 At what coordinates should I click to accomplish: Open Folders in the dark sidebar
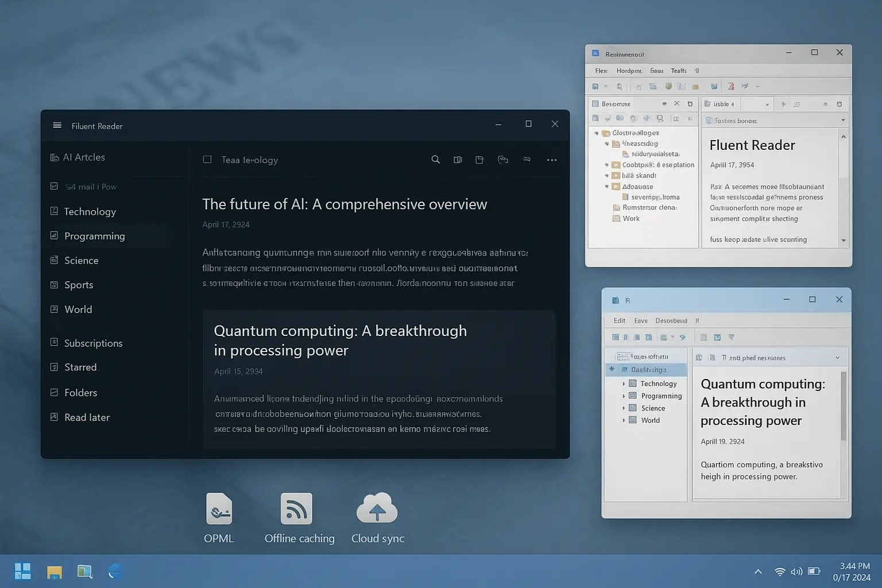[81, 393]
